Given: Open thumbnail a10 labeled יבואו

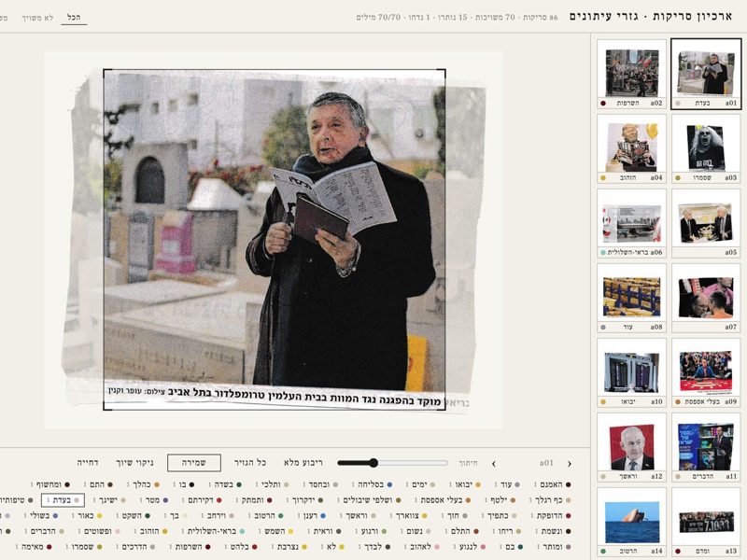Looking at the screenshot, I should coord(631,372).
